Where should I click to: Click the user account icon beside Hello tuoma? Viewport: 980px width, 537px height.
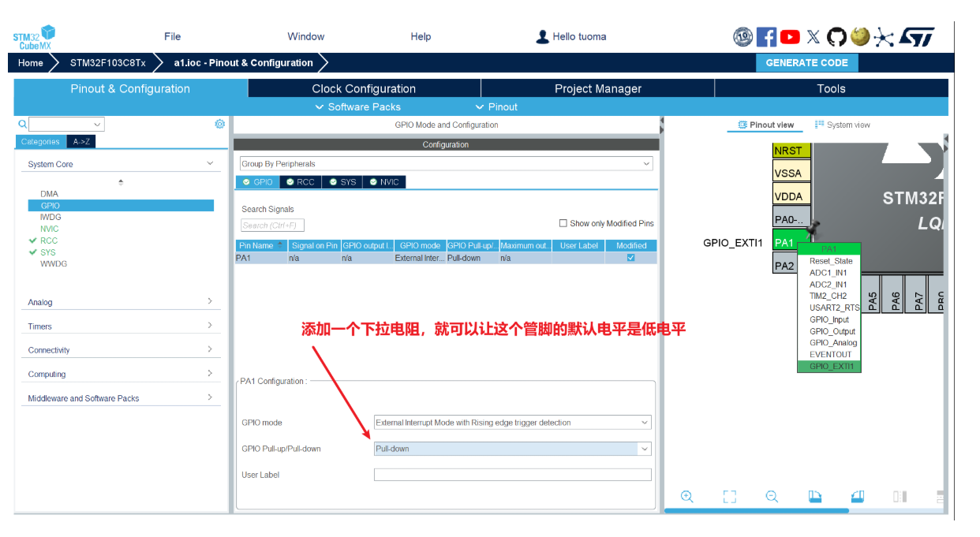pyautogui.click(x=542, y=36)
